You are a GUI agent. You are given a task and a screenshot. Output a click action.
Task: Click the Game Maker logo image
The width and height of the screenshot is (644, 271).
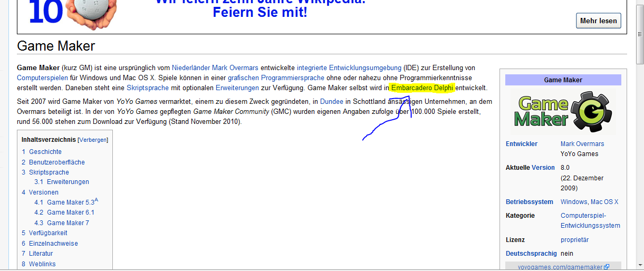[x=563, y=110]
